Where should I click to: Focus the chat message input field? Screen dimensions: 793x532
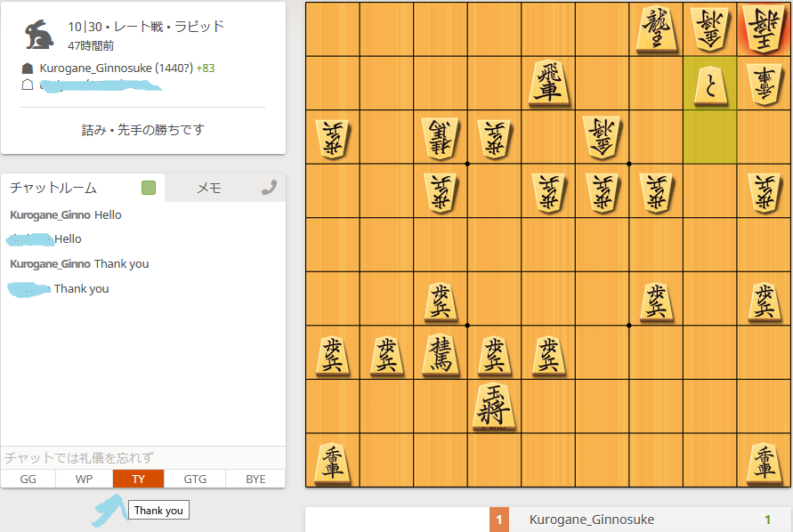pos(143,457)
